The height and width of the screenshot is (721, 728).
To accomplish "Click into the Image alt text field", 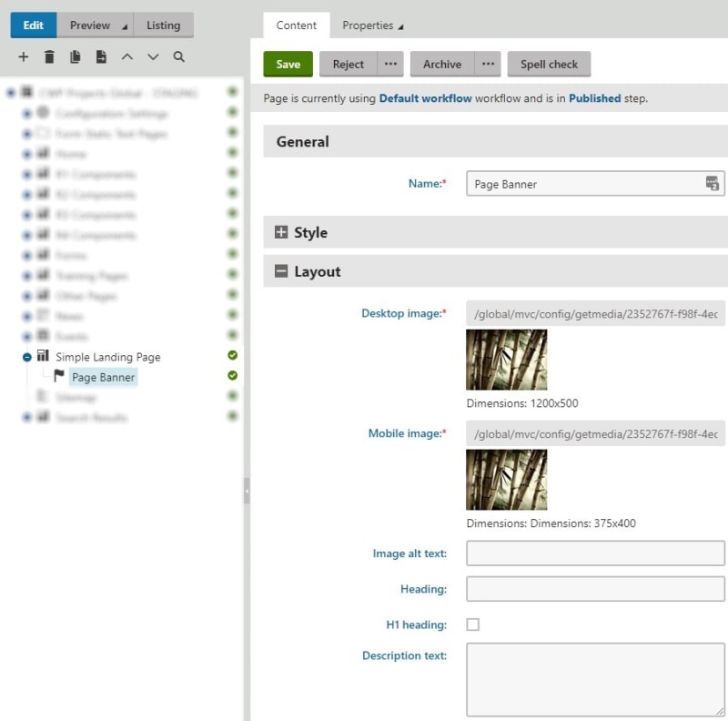I will 595,553.
